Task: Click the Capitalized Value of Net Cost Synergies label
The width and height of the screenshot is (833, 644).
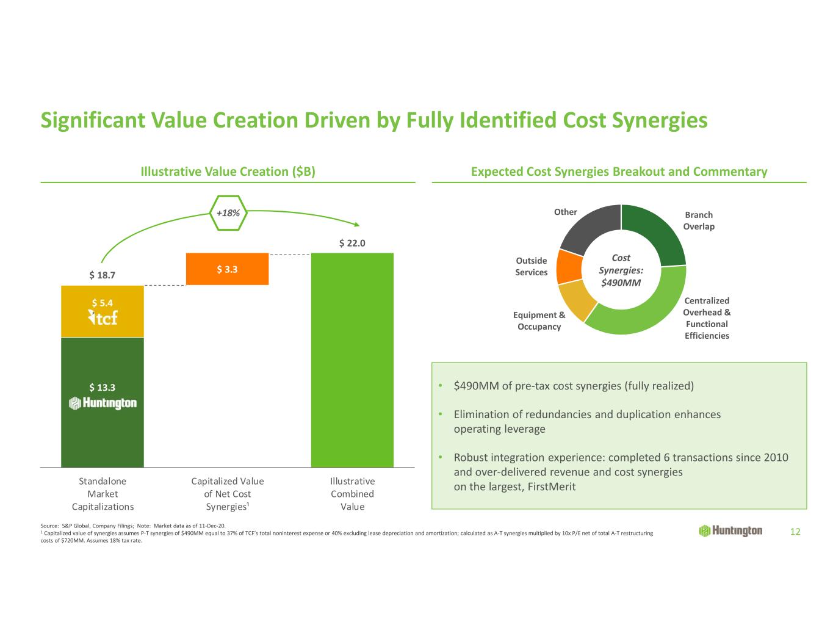Action: click(228, 494)
